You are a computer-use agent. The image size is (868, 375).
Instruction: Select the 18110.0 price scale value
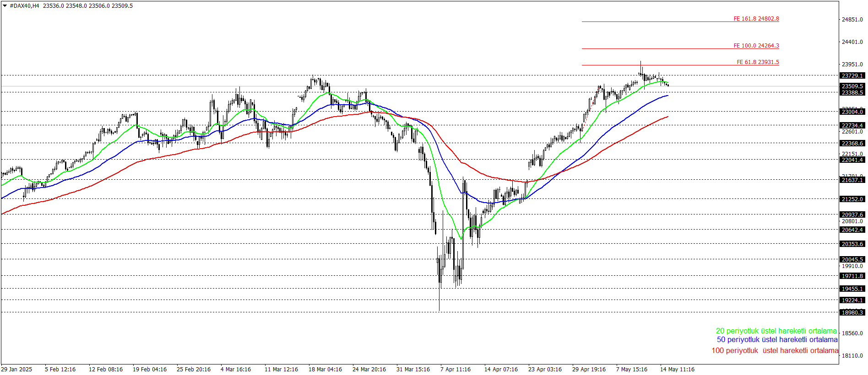click(x=852, y=356)
